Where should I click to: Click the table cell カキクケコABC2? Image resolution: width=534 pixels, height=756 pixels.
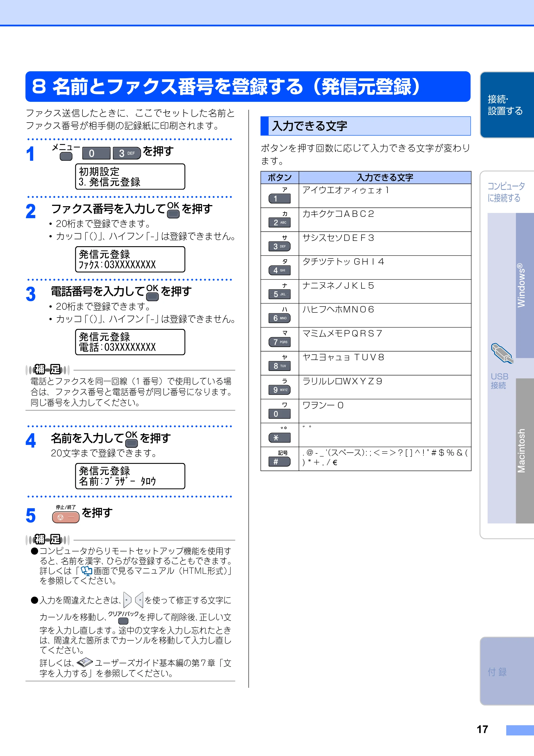tap(385, 220)
